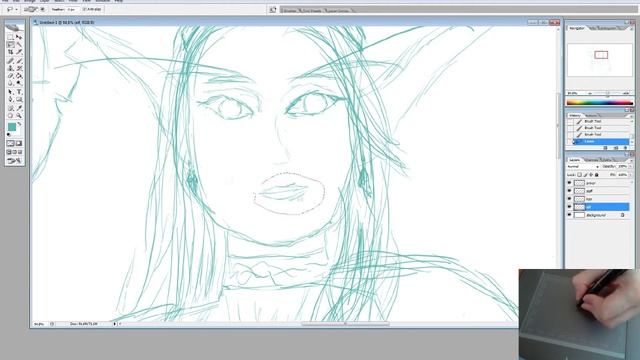
Task: Open the Layer Comps palette well tab
Action: pyautogui.click(x=339, y=10)
